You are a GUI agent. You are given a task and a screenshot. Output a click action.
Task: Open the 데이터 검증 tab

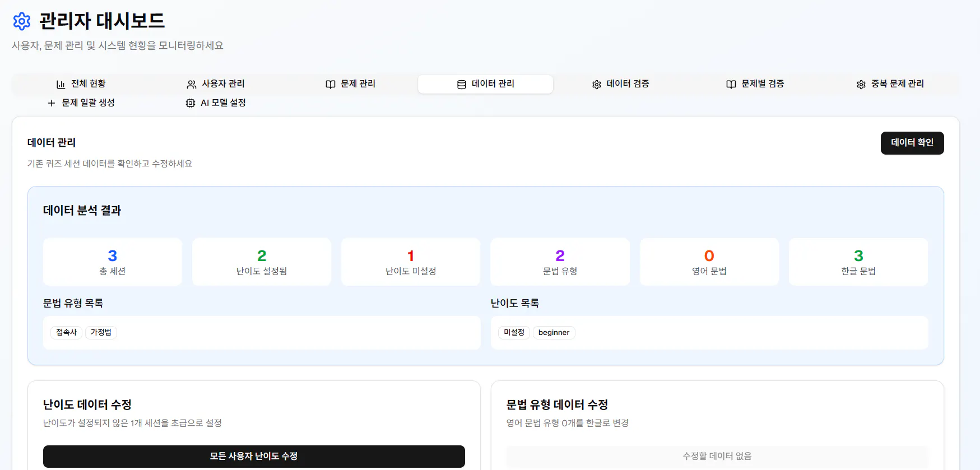coord(620,84)
